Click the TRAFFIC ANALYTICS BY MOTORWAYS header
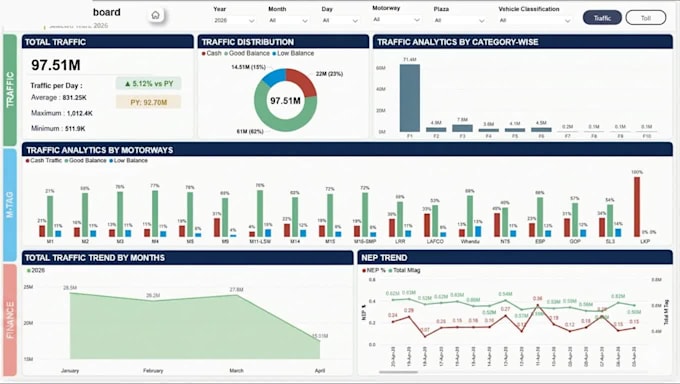The height and width of the screenshot is (384, 680). click(x=347, y=150)
